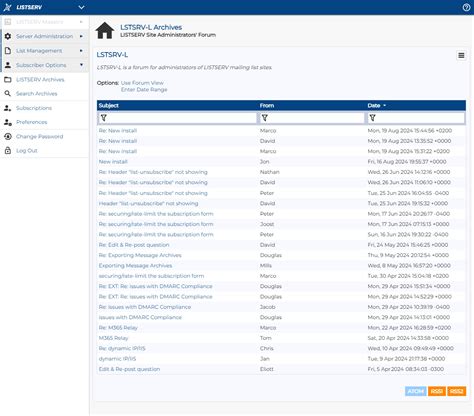Image resolution: width=474 pixels, height=416 pixels.
Task: Click the Use Forum View link
Action: click(x=142, y=83)
